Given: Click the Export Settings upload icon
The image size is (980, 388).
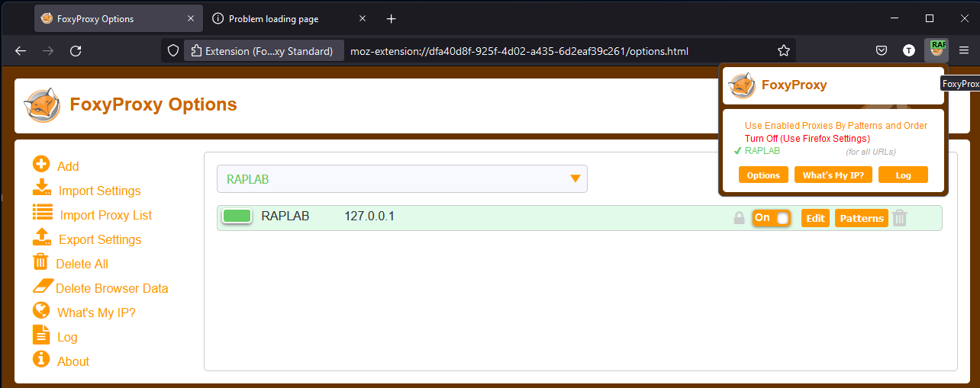Looking at the screenshot, I should pyautogui.click(x=42, y=237).
